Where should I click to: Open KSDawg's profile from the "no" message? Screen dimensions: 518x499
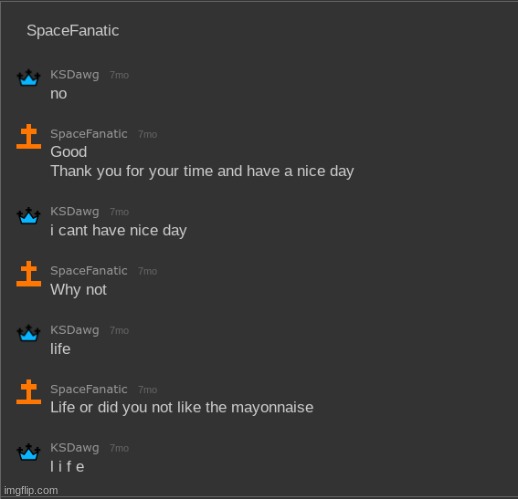pyautogui.click(x=75, y=75)
